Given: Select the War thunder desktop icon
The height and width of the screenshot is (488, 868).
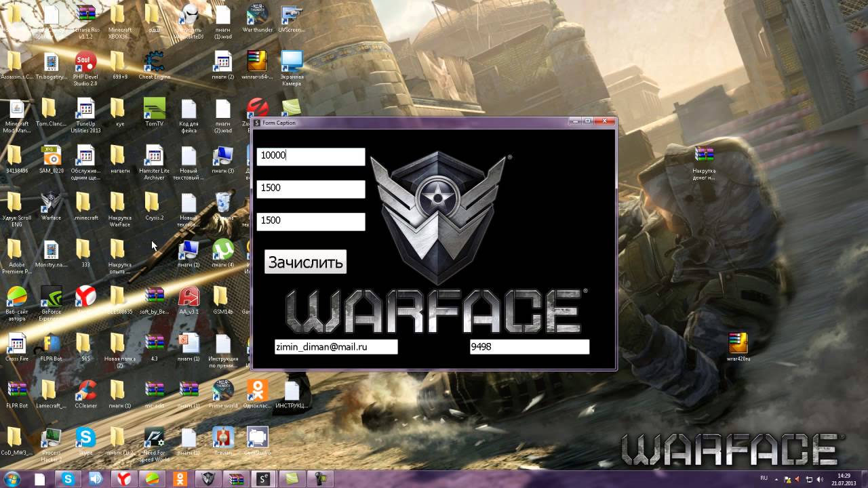Looking at the screenshot, I should 256,20.
